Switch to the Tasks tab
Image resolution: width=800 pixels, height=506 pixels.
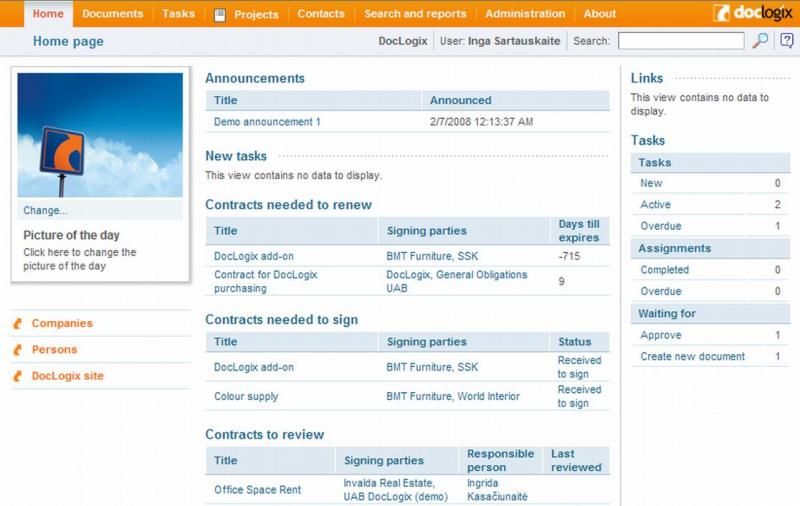coord(179,14)
